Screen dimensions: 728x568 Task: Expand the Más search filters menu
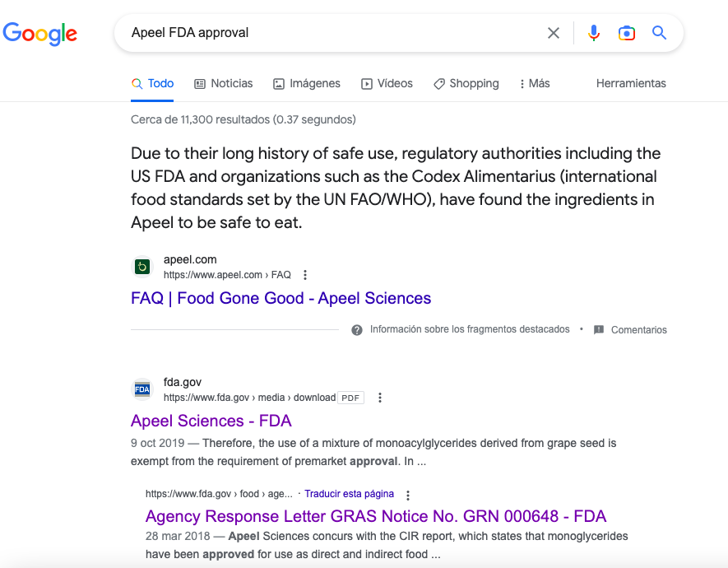[535, 84]
